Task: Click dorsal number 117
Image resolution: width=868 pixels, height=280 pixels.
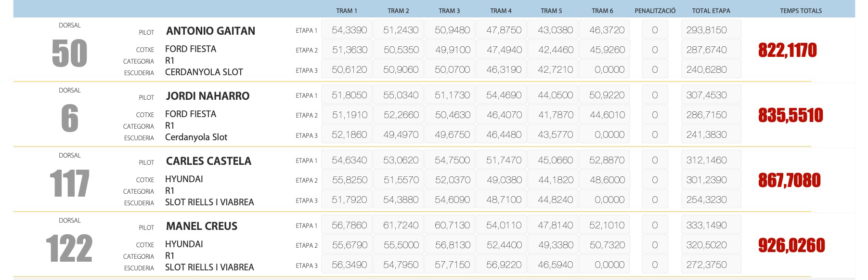Action: (69, 184)
